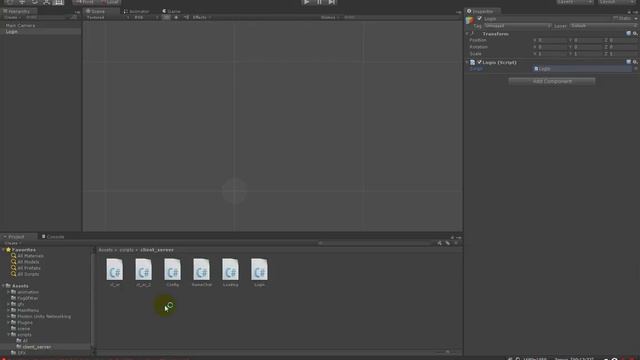Open the Layout dropdown

(x=617, y=2)
